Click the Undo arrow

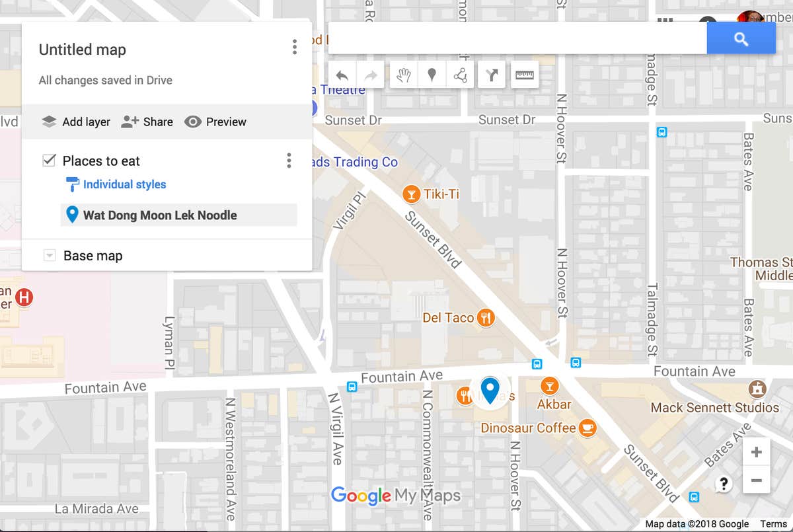point(342,74)
